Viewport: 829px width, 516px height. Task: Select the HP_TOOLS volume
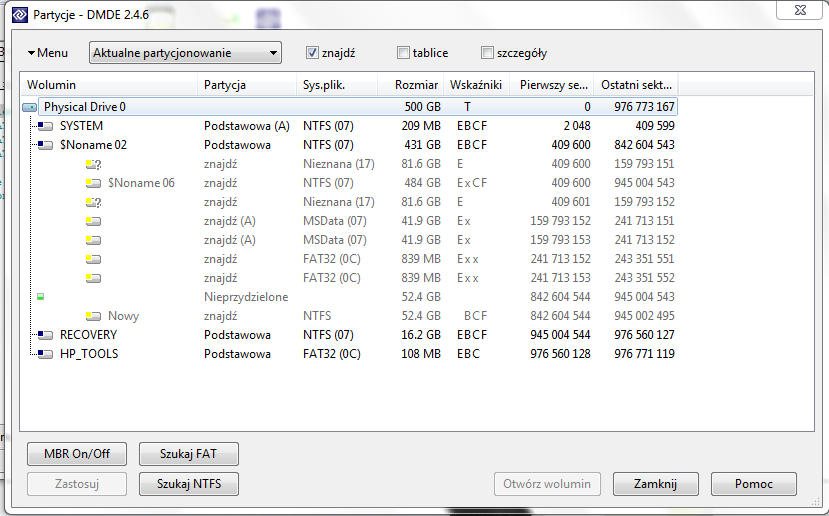pyautogui.click(x=89, y=354)
